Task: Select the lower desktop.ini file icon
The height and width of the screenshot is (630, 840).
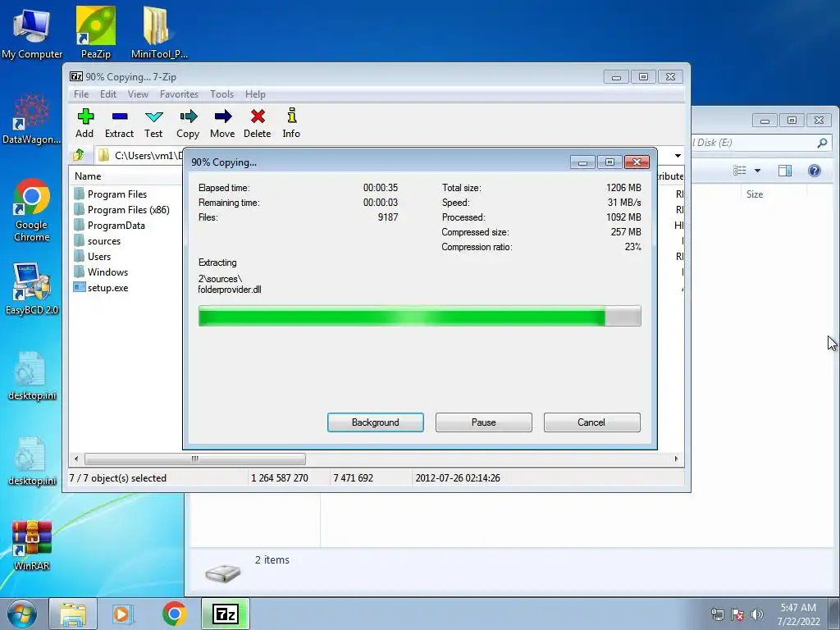Action: coord(32,462)
